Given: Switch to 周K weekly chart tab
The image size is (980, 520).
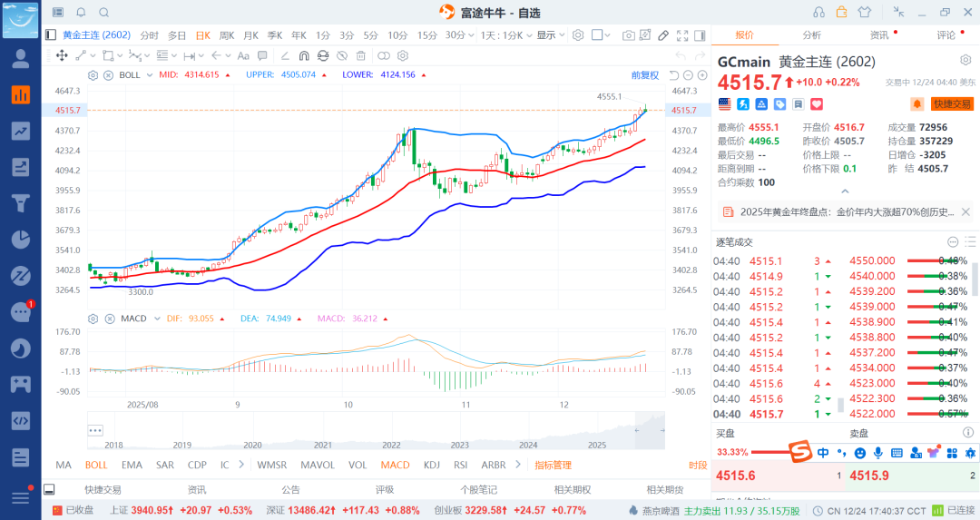Looking at the screenshot, I should coord(227,35).
